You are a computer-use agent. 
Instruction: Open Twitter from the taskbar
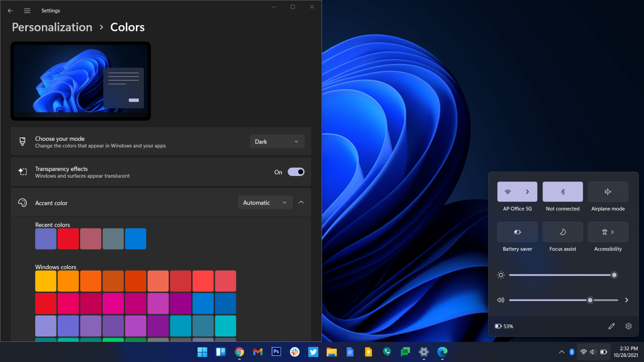(313, 352)
